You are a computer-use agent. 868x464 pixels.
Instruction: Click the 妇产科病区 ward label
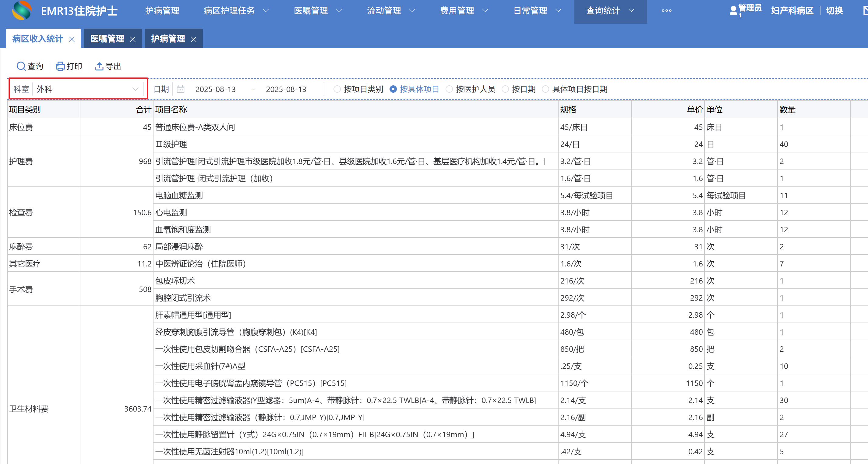click(x=792, y=10)
